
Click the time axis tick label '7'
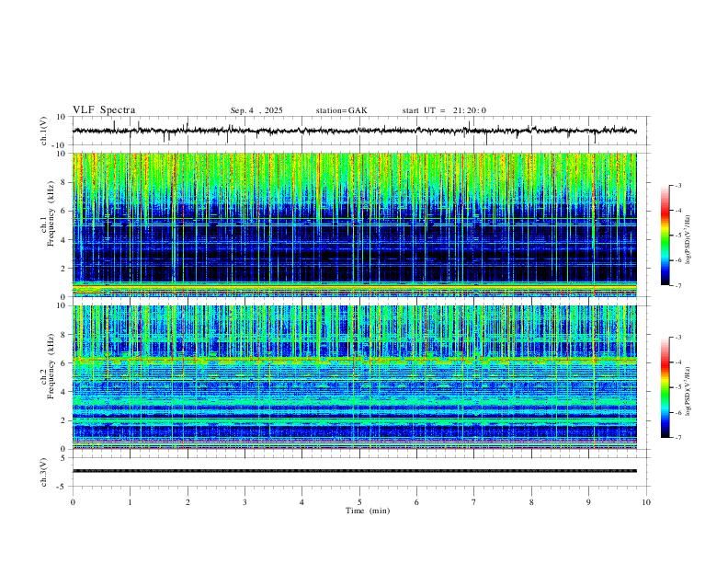point(474,502)
